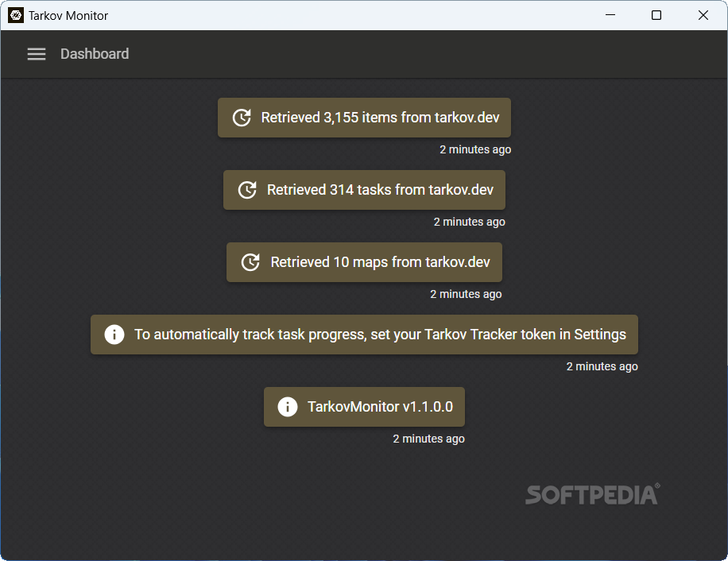Click the refresh icon on the 314 tasks message
The height and width of the screenshot is (561, 728).
click(x=247, y=190)
